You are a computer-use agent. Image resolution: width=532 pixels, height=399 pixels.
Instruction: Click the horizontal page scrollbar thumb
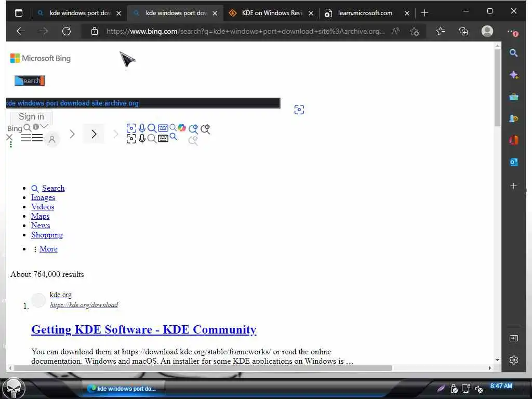click(203, 368)
